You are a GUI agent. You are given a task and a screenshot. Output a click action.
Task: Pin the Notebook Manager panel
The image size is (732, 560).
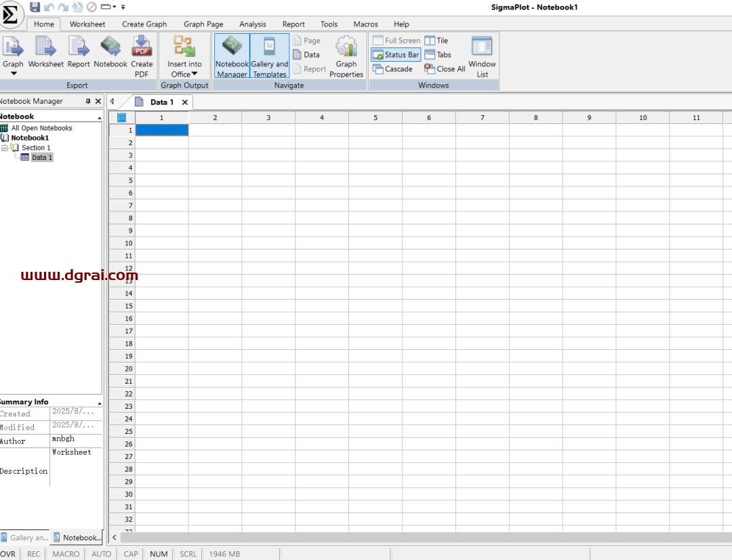coord(87,101)
